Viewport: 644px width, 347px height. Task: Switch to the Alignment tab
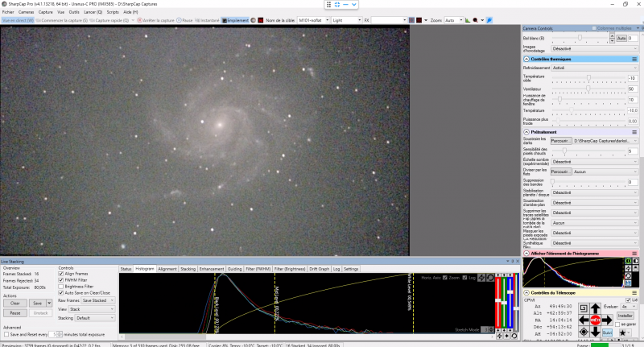[167, 269]
